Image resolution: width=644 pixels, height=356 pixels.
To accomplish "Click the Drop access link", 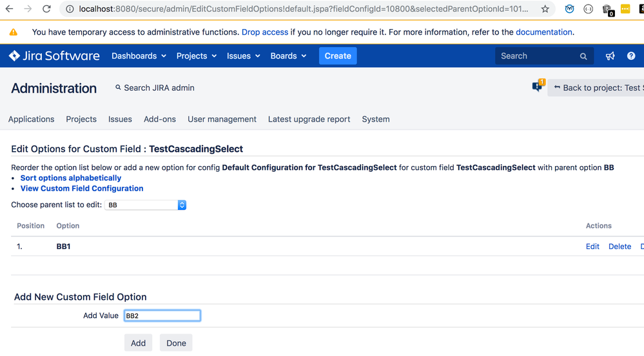I will (265, 32).
